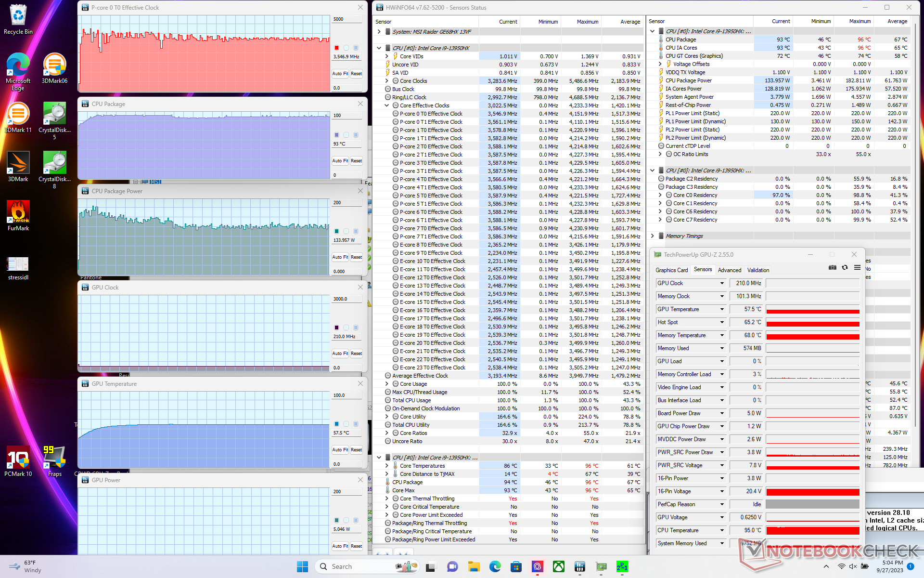
Task: Open Task View on the taskbar
Action: (x=431, y=567)
